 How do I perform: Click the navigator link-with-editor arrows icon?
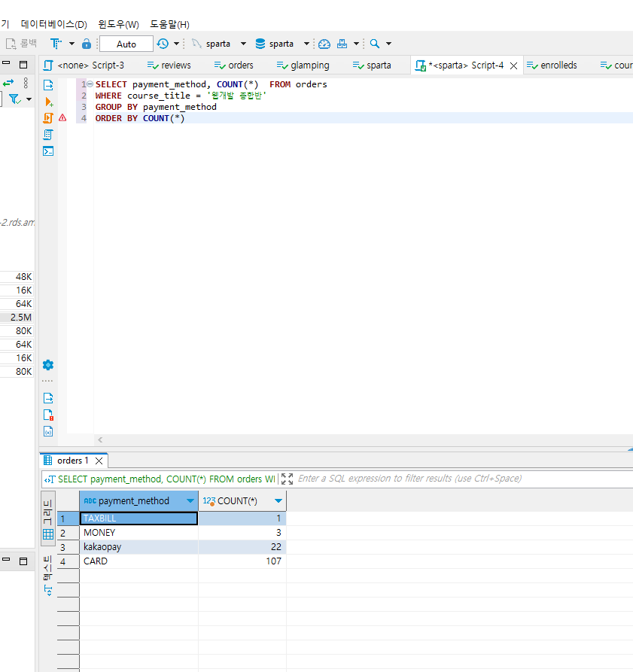[8, 82]
